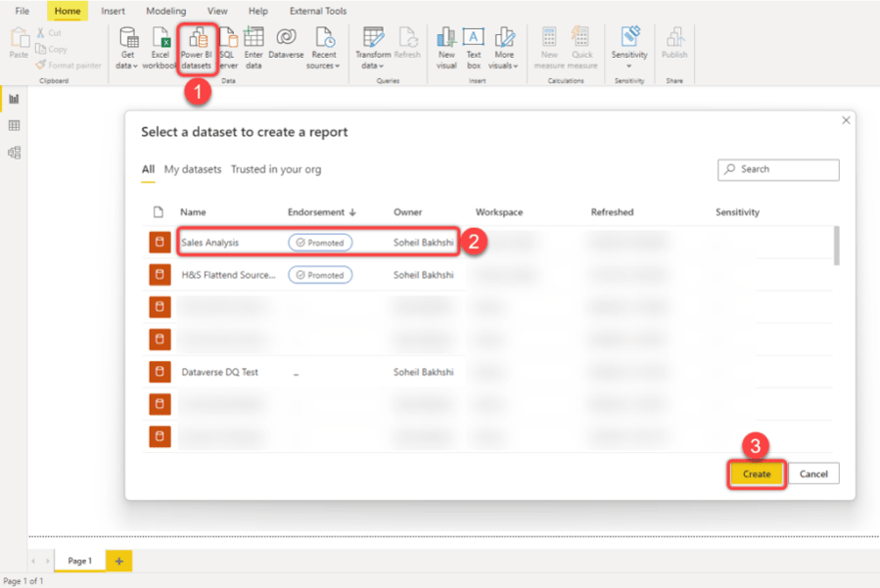The image size is (880, 588).
Task: Open the View ribbon tab
Action: click(x=217, y=11)
